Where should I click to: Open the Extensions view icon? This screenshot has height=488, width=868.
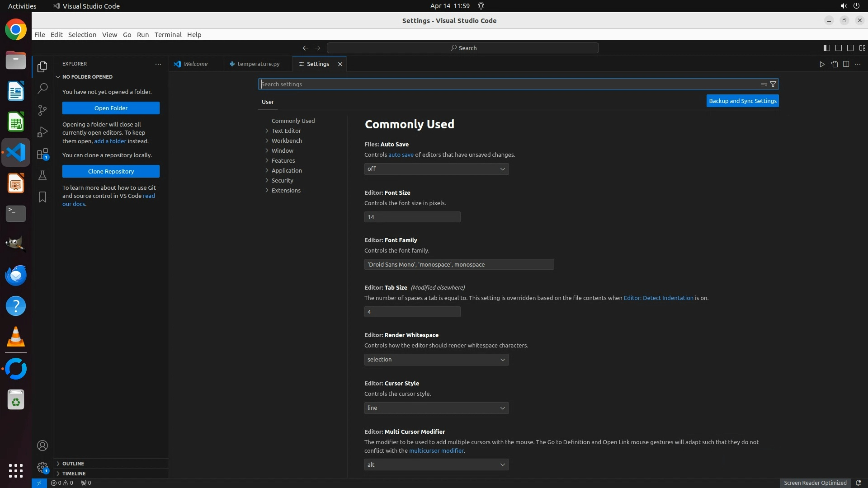point(42,154)
